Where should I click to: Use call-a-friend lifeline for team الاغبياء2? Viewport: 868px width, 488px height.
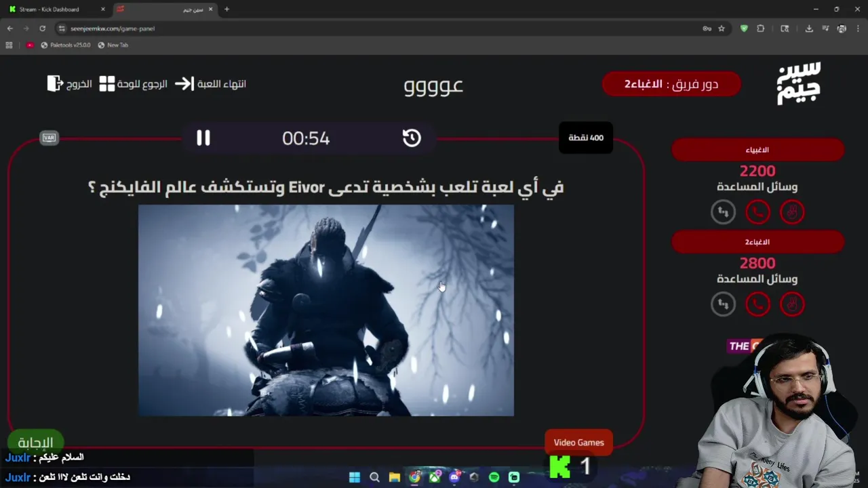757,304
